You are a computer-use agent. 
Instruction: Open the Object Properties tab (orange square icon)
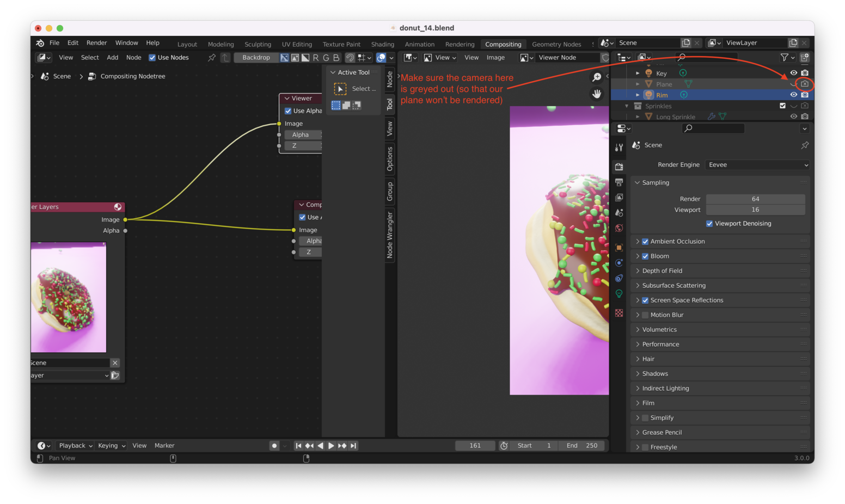619,247
